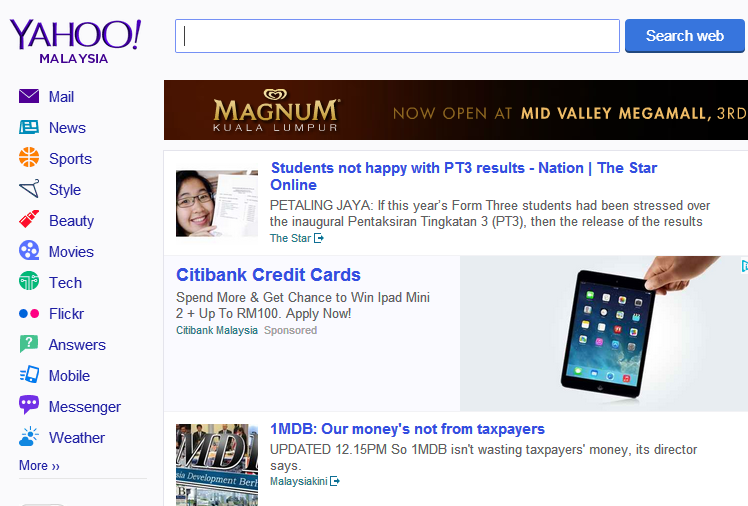Click the Sports basketball icon
Image resolution: width=748 pixels, height=506 pixels.
click(x=29, y=158)
